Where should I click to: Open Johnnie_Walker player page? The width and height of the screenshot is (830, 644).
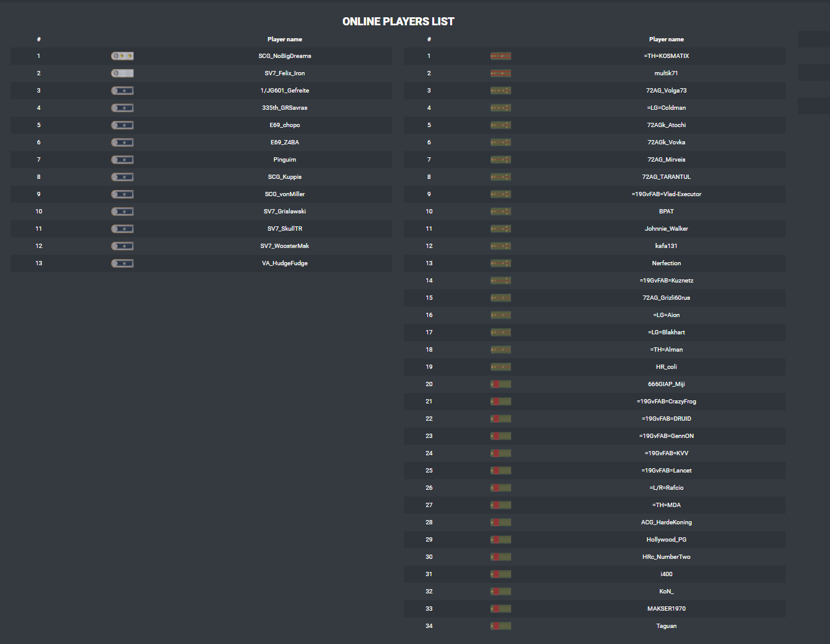667,229
